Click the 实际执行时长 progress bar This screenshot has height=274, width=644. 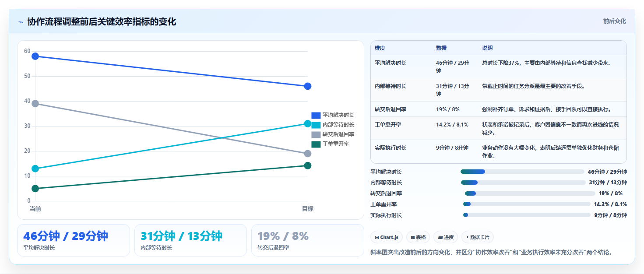click(x=527, y=215)
